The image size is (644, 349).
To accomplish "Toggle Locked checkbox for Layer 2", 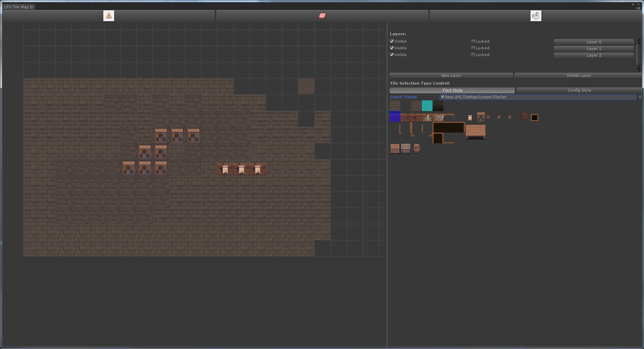I will pos(473,55).
